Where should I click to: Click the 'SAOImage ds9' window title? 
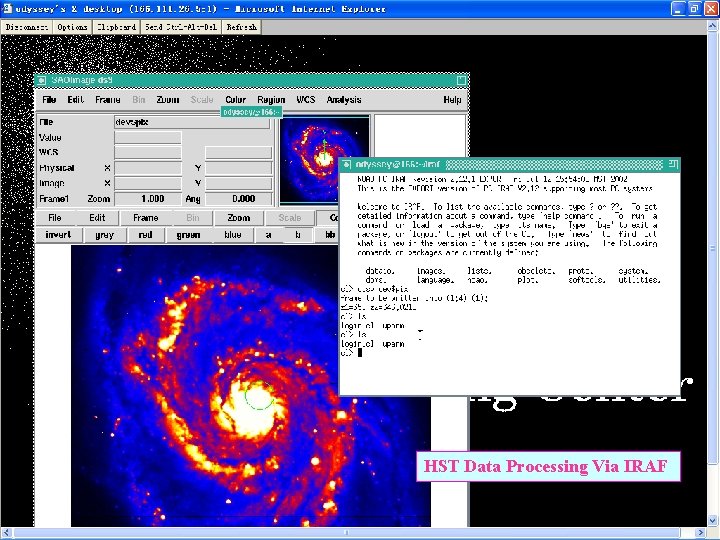82,80
